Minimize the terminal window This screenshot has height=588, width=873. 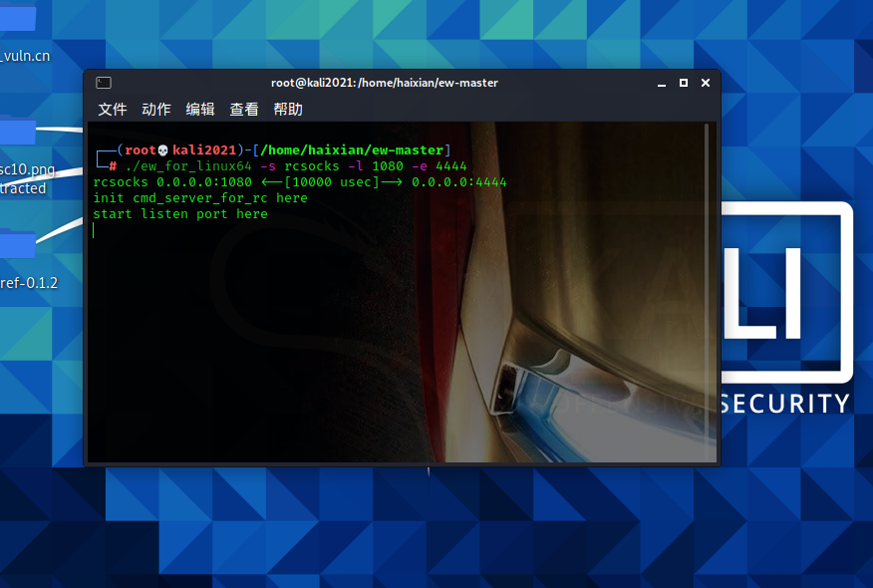point(662,84)
